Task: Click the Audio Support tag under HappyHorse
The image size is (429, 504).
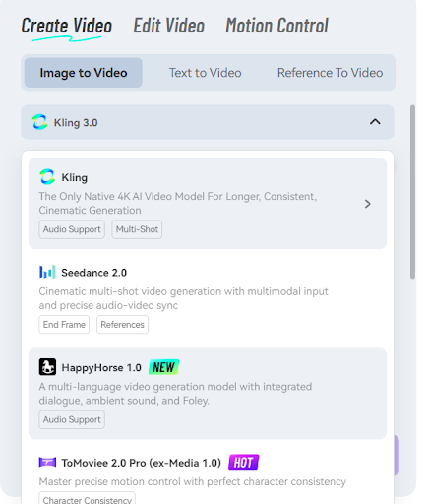Action: tap(72, 419)
